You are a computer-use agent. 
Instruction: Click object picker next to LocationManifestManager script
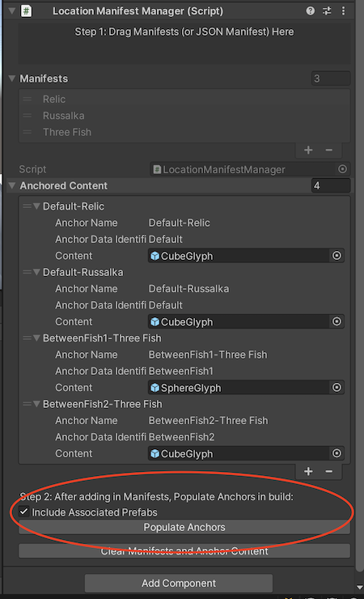coord(342,169)
